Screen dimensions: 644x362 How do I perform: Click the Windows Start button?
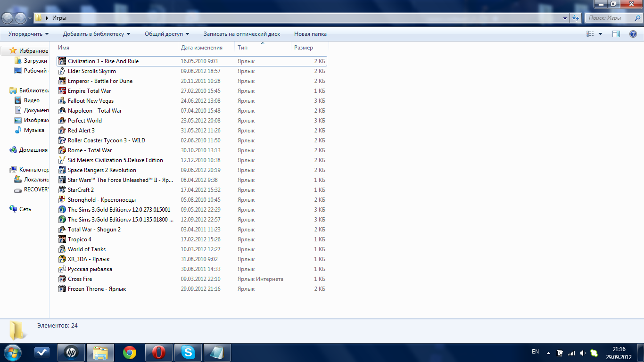tap(12, 353)
